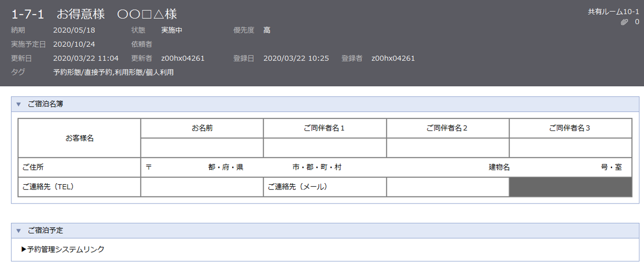Click the address row with 〒 symbol

click(x=385, y=167)
